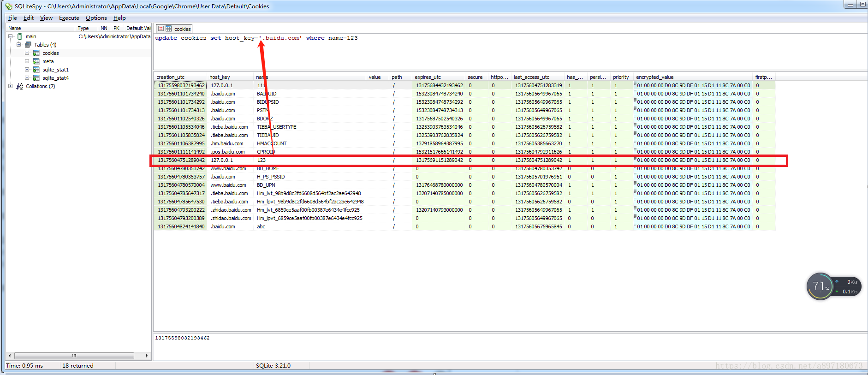Image resolution: width=868 pixels, height=375 pixels.
Task: Click expires_utc cell 13791858964387995
Action: (440, 143)
